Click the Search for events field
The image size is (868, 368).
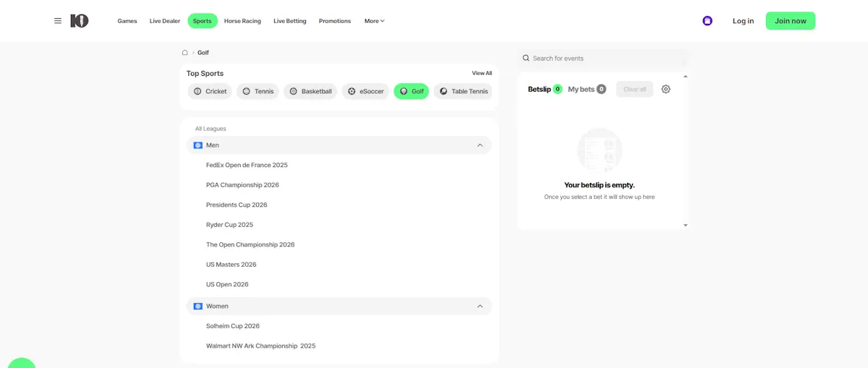click(x=604, y=58)
